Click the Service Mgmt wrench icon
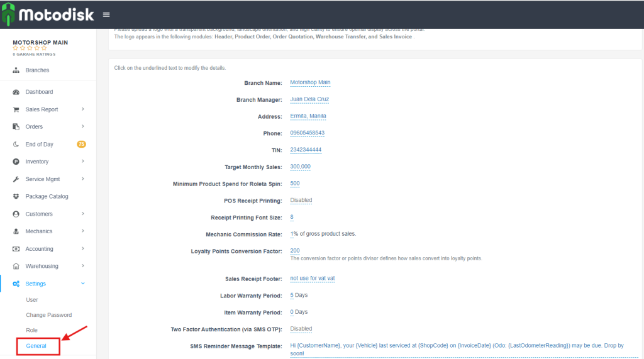The image size is (644, 359). click(x=16, y=179)
